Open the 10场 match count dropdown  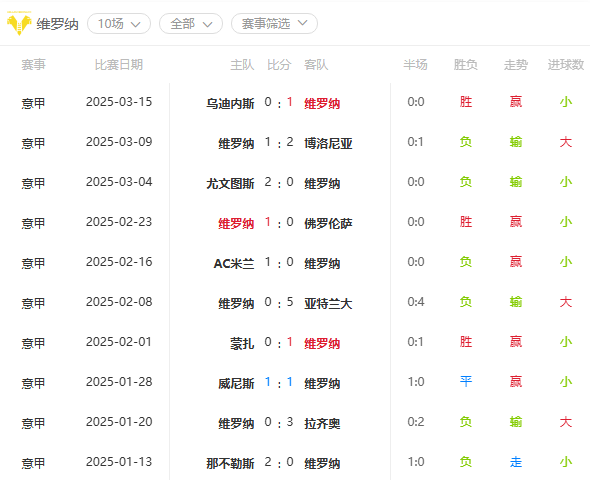click(x=119, y=24)
